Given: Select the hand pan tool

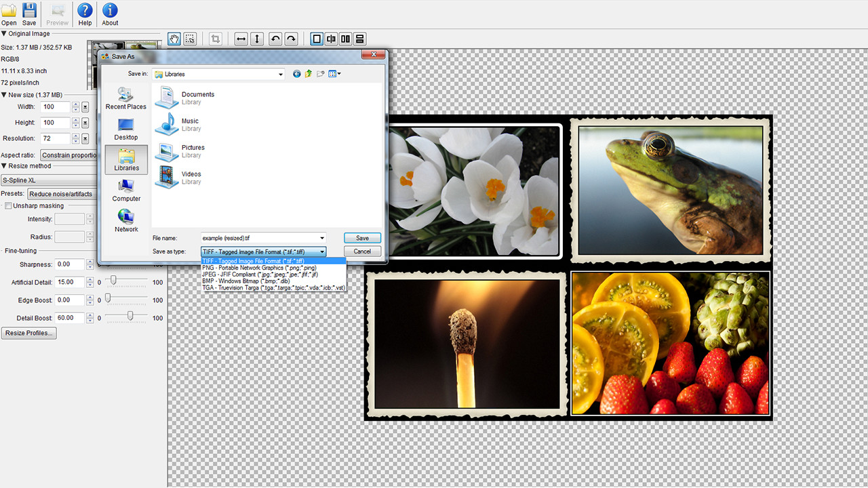Looking at the screenshot, I should point(174,39).
